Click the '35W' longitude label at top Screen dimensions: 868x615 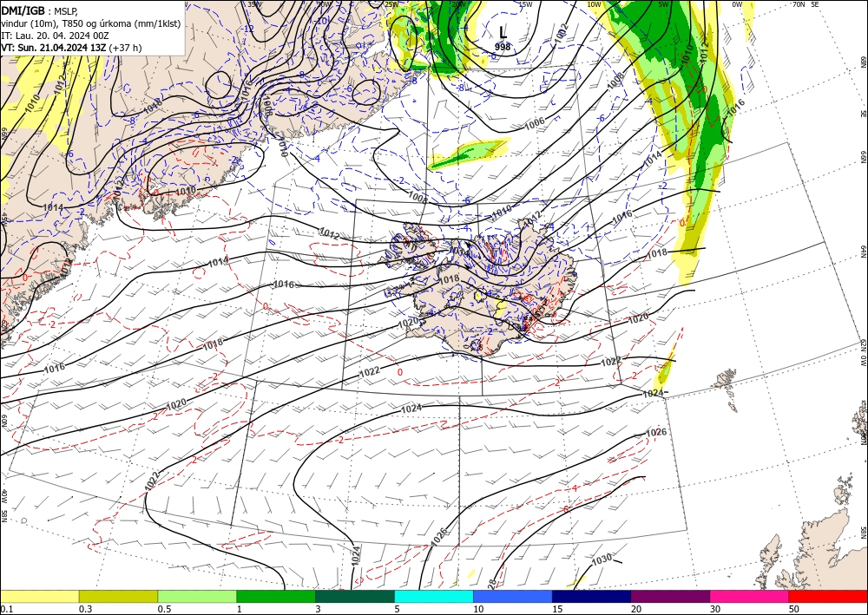pos(253,4)
